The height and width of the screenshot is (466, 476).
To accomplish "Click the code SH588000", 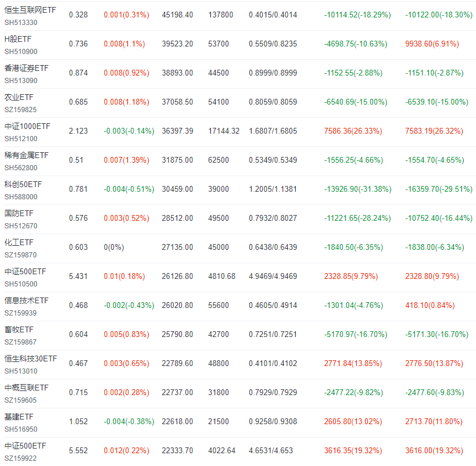I will [x=21, y=197].
